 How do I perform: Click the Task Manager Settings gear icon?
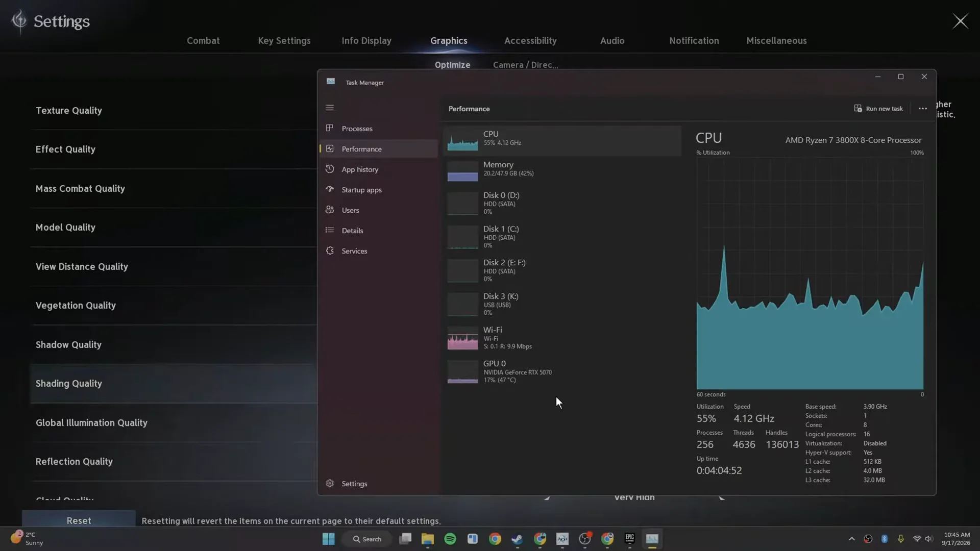pos(330,483)
